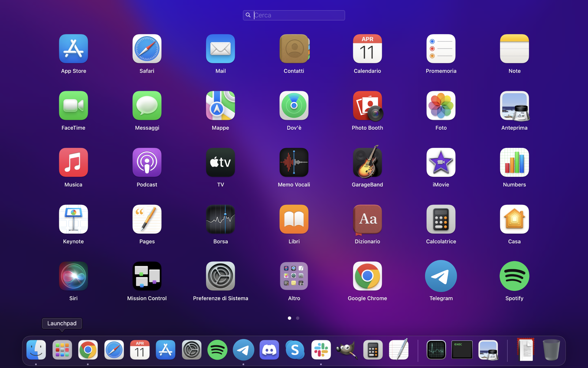
Task: Open the Apple TV app
Action: [x=221, y=163]
